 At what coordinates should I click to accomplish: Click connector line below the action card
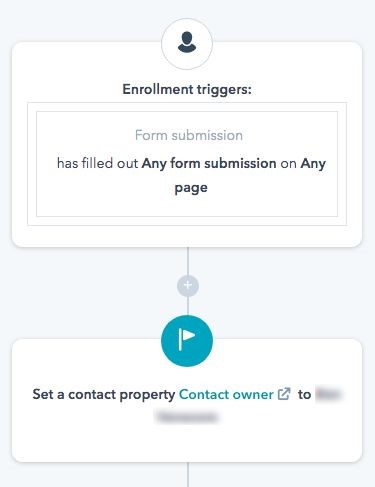point(188,474)
